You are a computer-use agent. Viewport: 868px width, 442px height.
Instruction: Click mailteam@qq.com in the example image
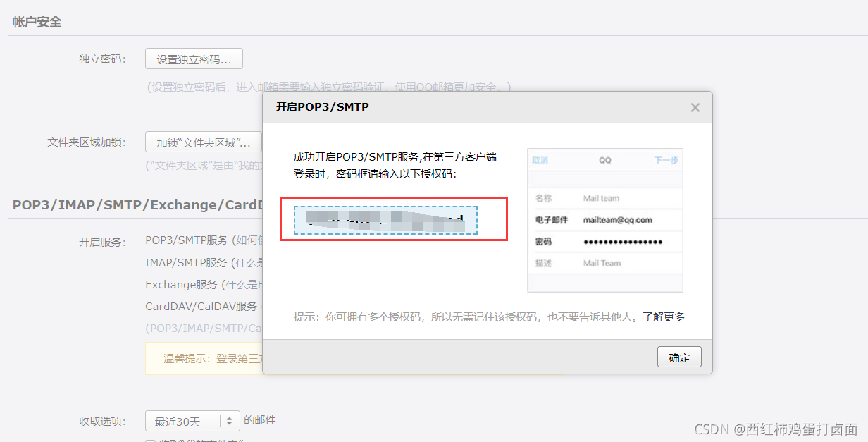pos(617,220)
